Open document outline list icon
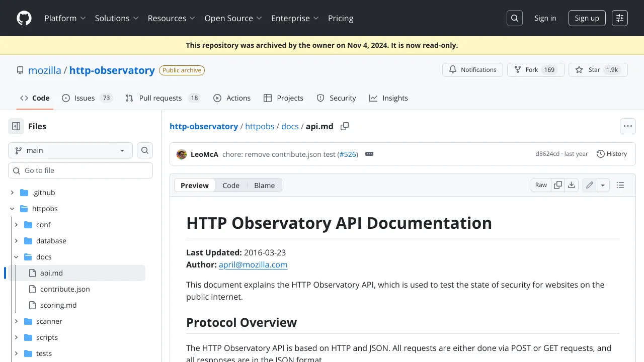 pos(620,185)
